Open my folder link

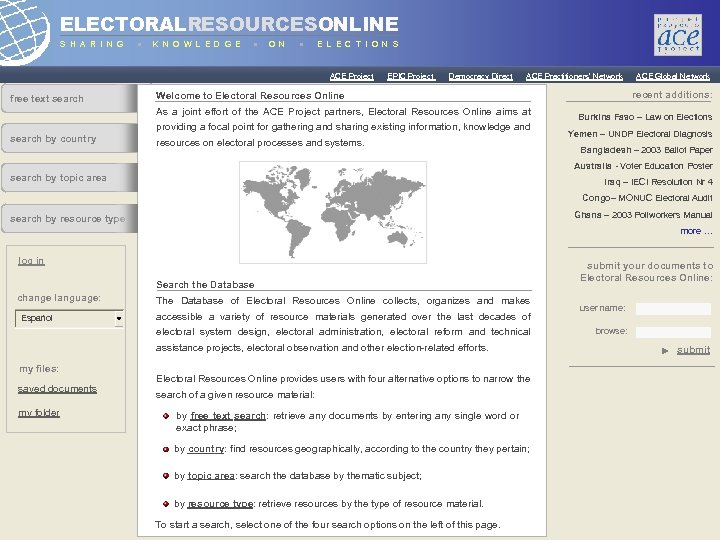pyautogui.click(x=39, y=413)
